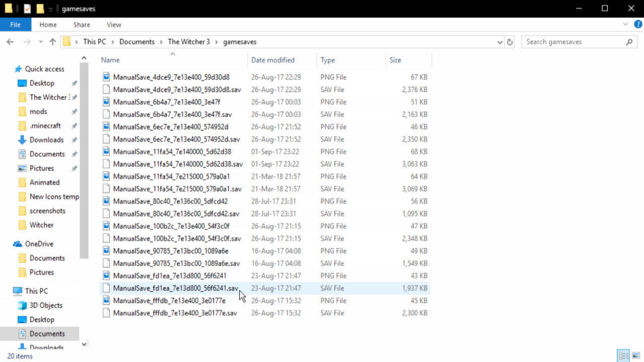Click the folder icon in the address bar
The width and height of the screenshot is (644, 362).
click(67, 42)
